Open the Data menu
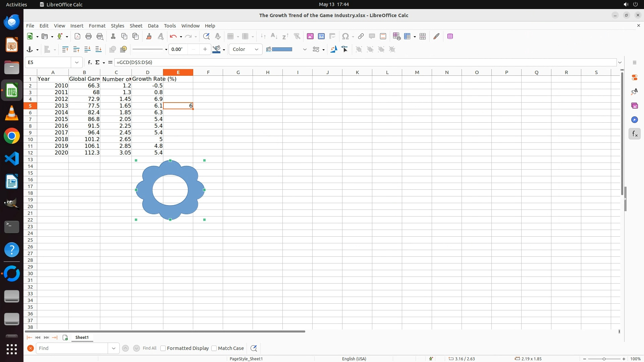This screenshot has height=362, width=644. click(153, 26)
